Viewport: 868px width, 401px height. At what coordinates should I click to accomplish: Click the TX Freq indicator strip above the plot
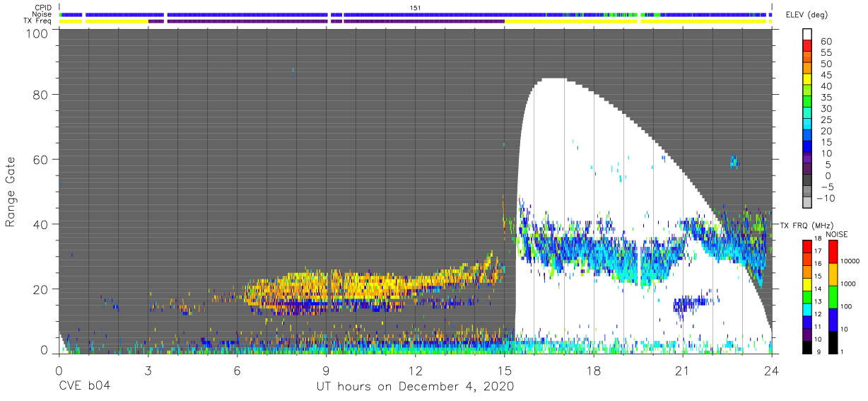click(x=415, y=21)
